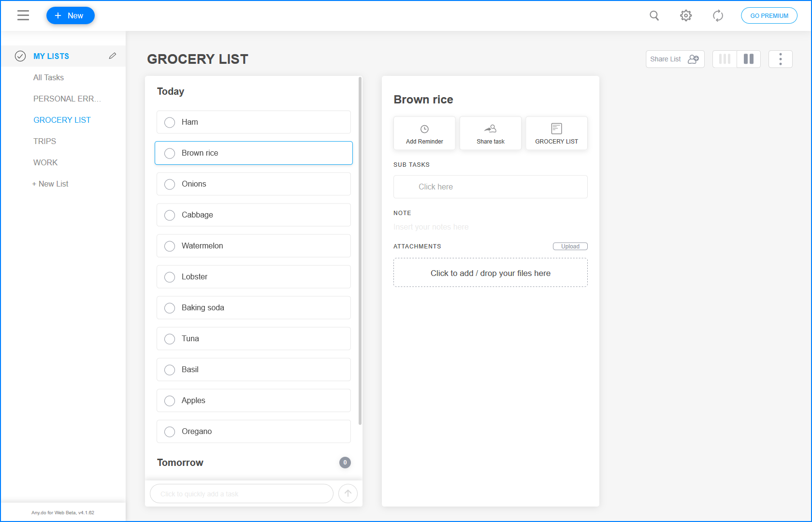Select the TRIPS list in sidebar
This screenshot has height=522, width=812.
tap(44, 141)
